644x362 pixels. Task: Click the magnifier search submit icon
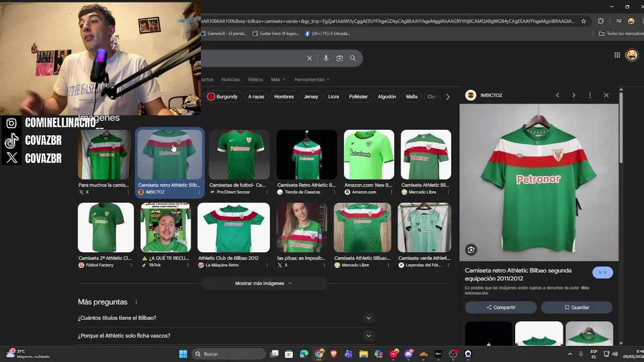tap(353, 58)
